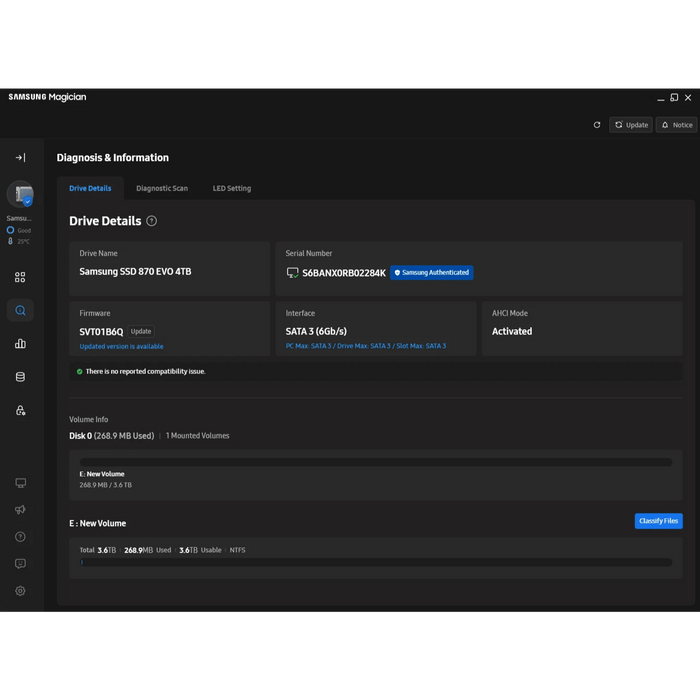700x700 pixels.
Task: Close the Samsung Magician window
Action: tap(688, 97)
